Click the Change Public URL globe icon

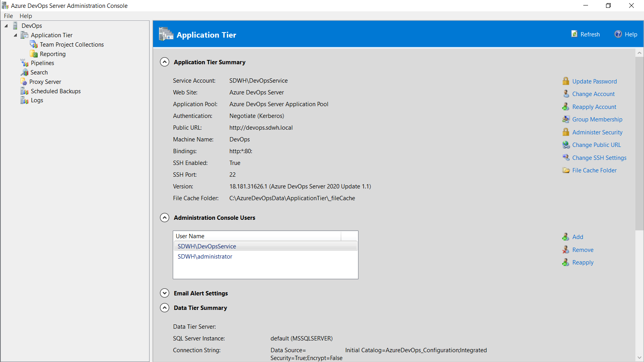(x=566, y=145)
